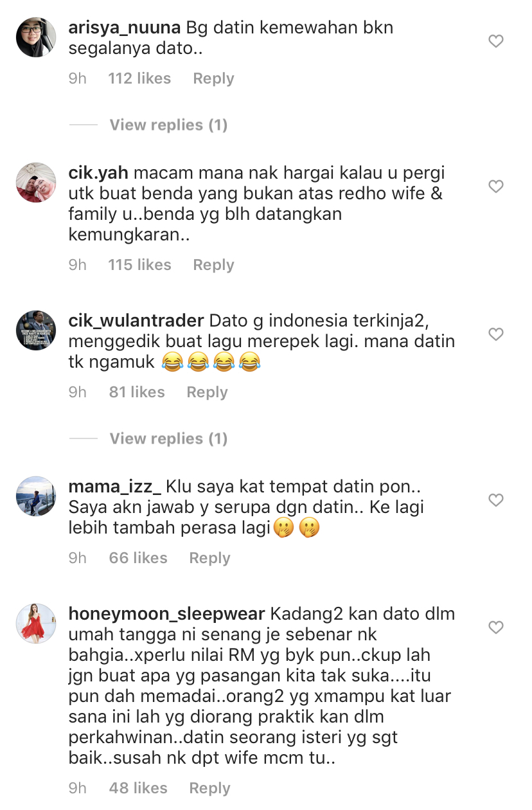
Task: Reply to cik.yah's comment
Action: (213, 265)
